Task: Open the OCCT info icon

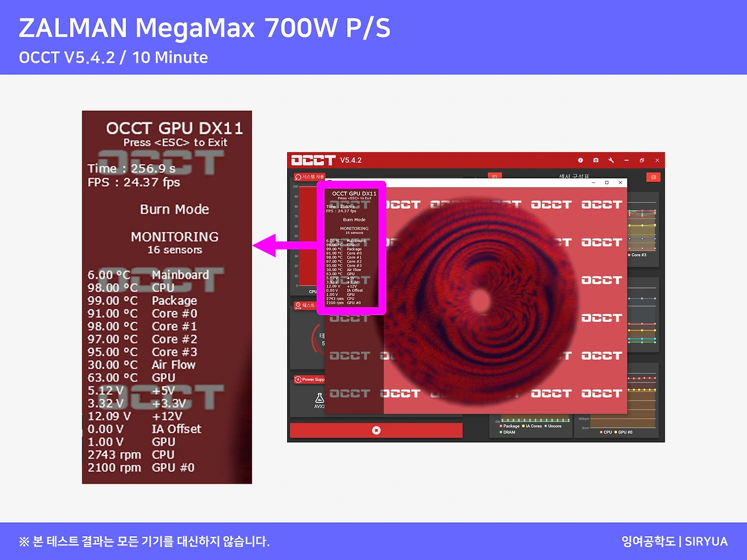Action: click(580, 160)
